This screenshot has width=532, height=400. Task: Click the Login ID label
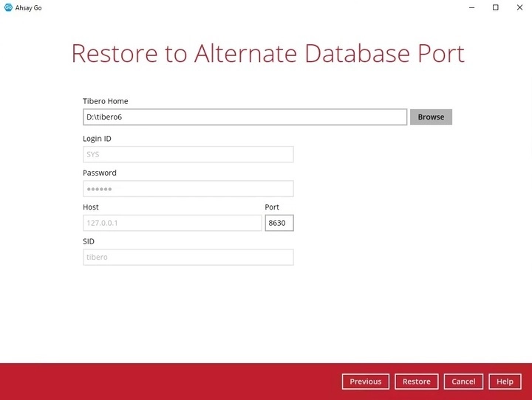(97, 139)
